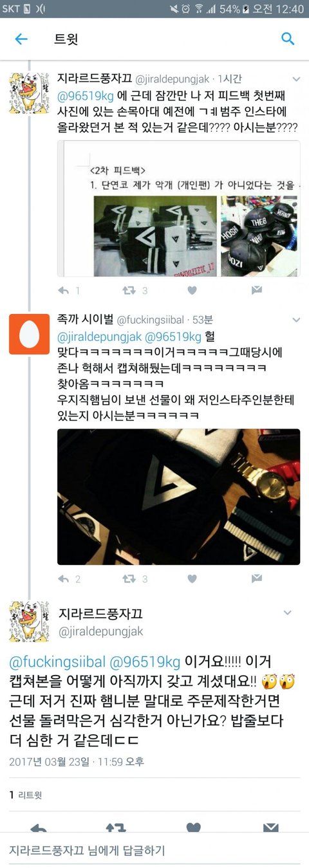Send first tweet via direct message icon
The height and width of the screenshot is (868, 309).
[256, 290]
